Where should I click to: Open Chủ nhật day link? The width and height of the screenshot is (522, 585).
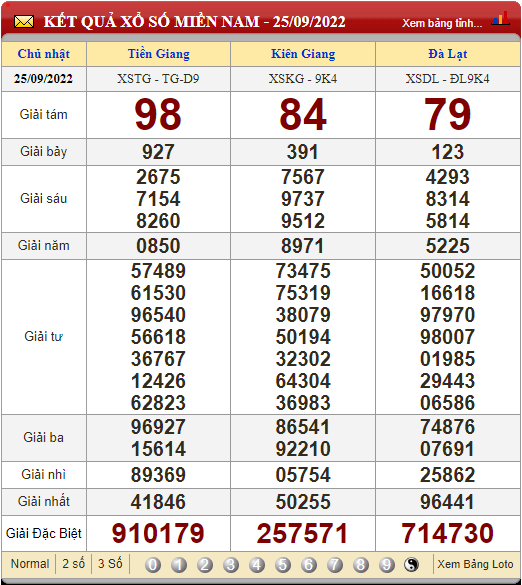click(x=44, y=54)
